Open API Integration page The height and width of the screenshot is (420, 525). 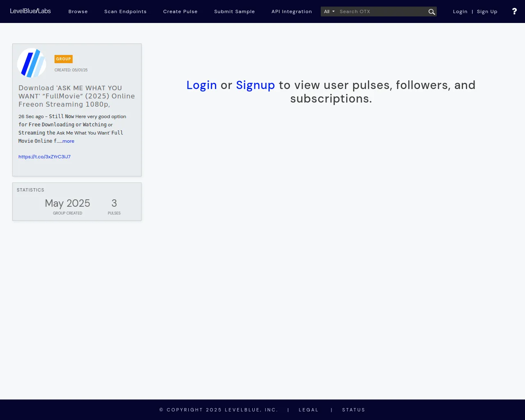click(292, 11)
